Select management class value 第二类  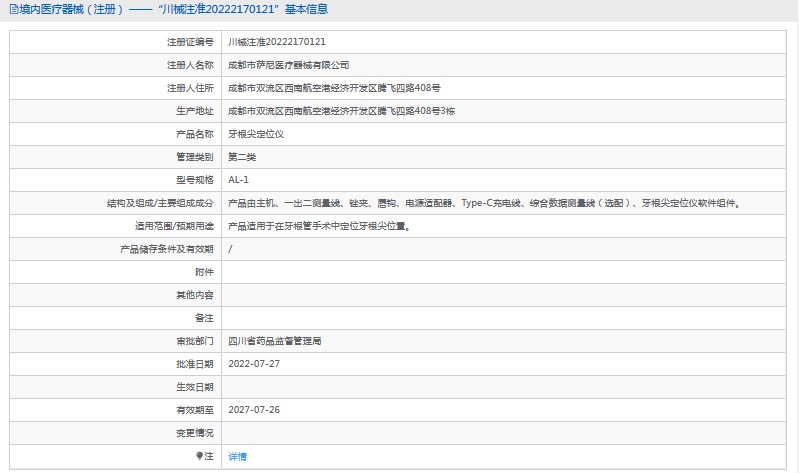tap(242, 157)
